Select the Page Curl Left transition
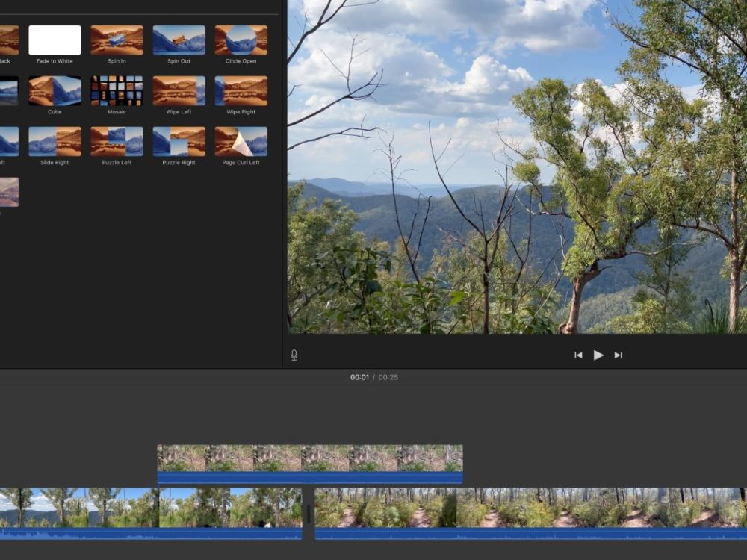747x560 pixels. [241, 141]
